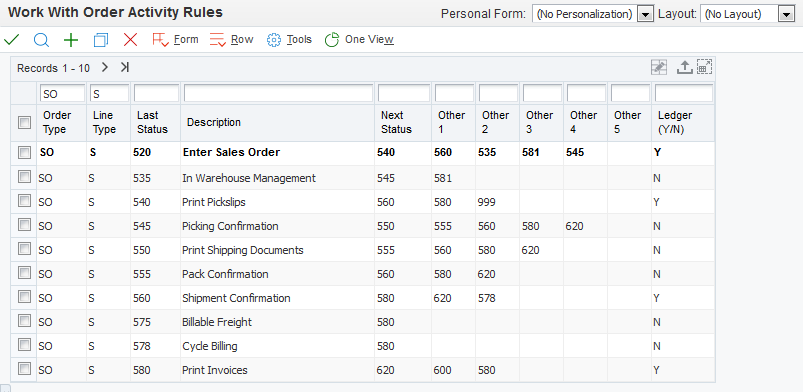
Task: Click the Copy record icon
Action: (101, 40)
